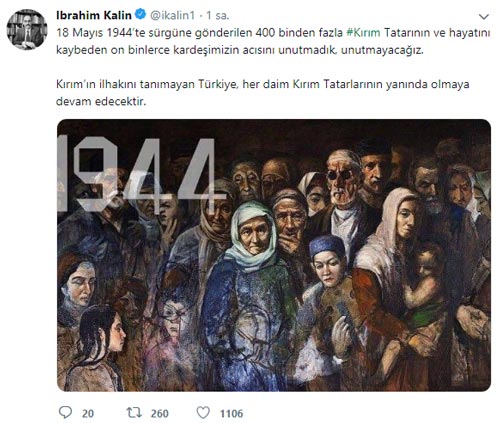Screen dimensions: 500x423
Task: Click the large '1944' overlay in the image
Action: click(x=138, y=173)
